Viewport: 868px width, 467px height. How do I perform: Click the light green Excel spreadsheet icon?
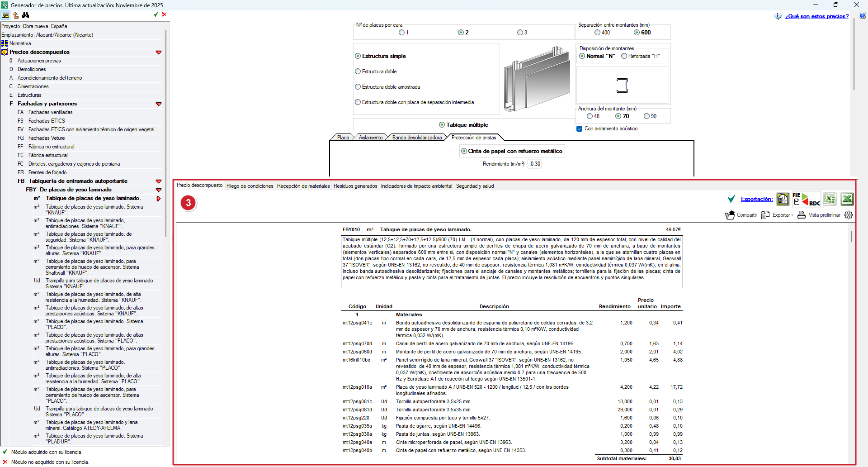830,199
